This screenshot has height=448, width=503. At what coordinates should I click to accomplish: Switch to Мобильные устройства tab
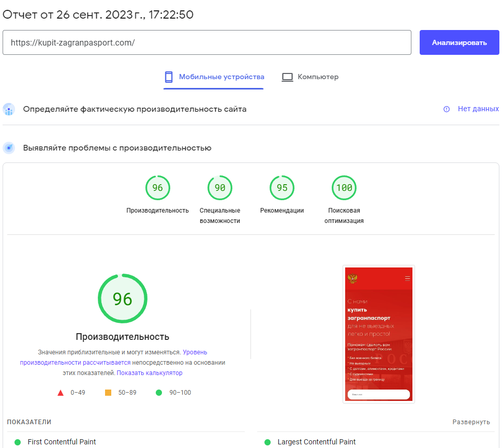click(x=214, y=77)
